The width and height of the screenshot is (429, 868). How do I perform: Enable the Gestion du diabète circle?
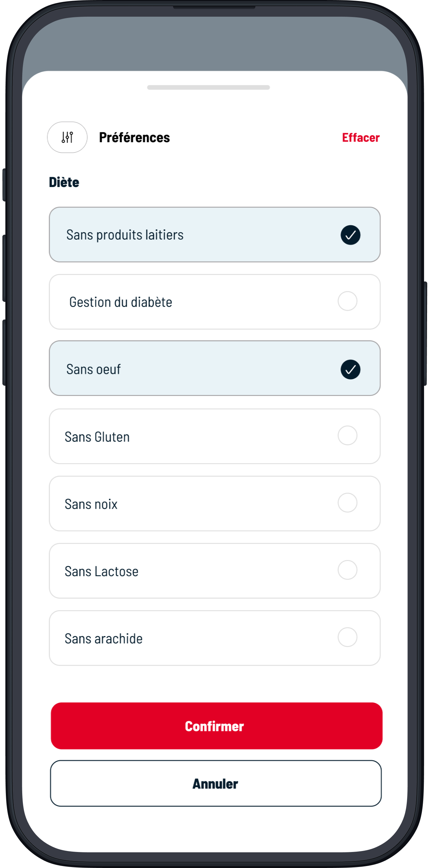tap(348, 301)
